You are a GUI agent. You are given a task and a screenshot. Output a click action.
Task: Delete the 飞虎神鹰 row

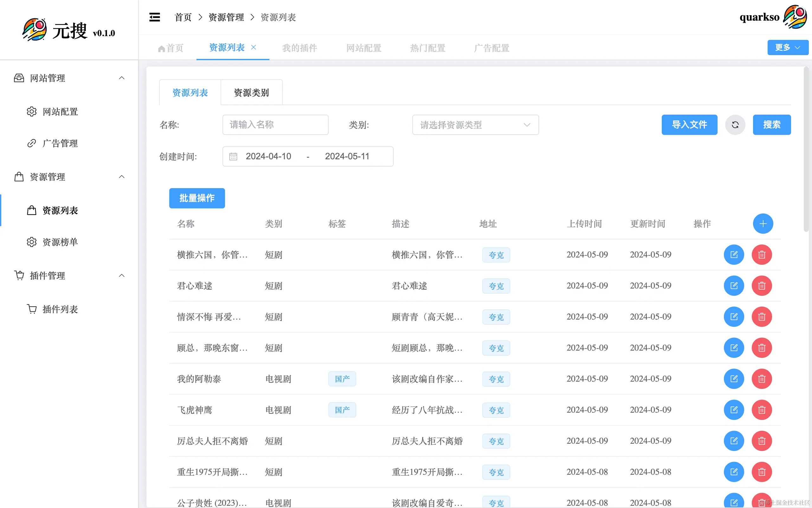[762, 410]
